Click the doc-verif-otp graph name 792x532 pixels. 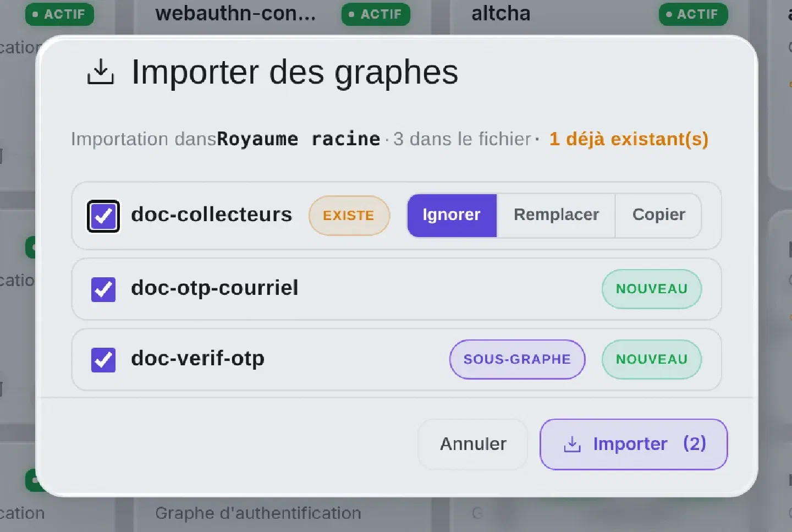point(197,358)
